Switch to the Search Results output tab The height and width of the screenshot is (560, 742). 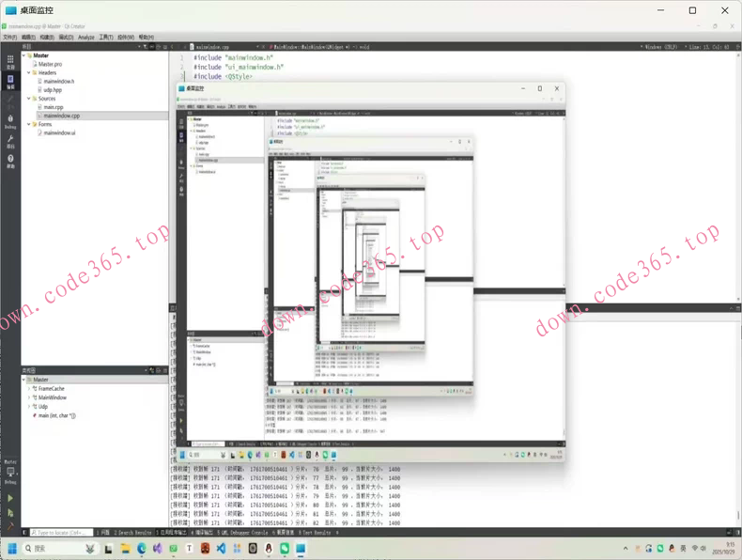[136, 533]
